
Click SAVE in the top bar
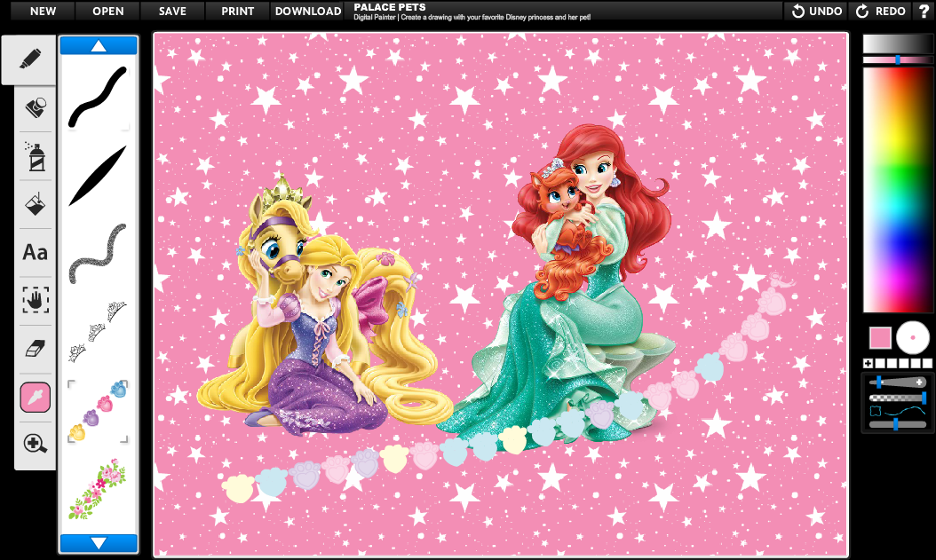(x=172, y=12)
